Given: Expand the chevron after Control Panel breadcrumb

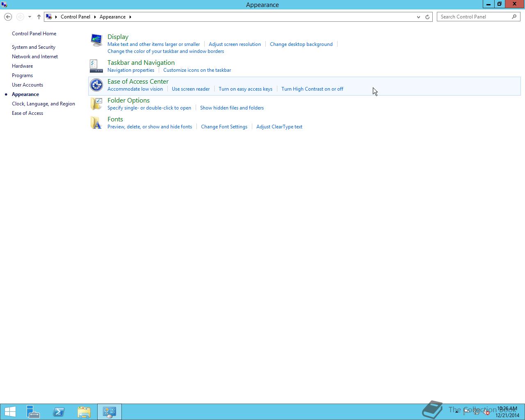Looking at the screenshot, I should click(x=95, y=17).
